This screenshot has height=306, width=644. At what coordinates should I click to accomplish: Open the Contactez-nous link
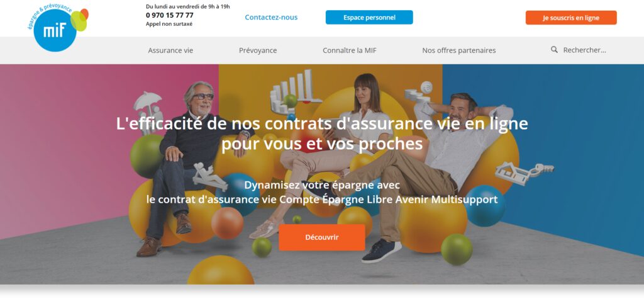[x=271, y=17]
